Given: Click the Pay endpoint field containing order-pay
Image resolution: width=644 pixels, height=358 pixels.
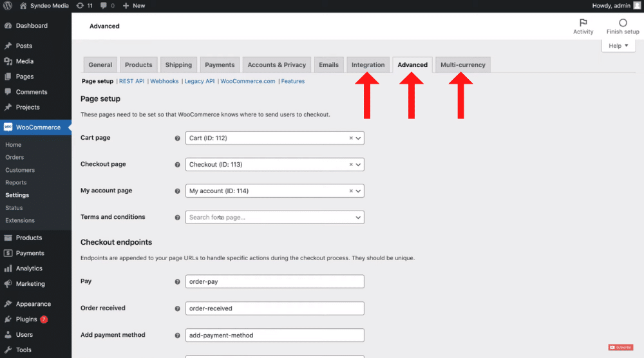Looking at the screenshot, I should [x=275, y=281].
